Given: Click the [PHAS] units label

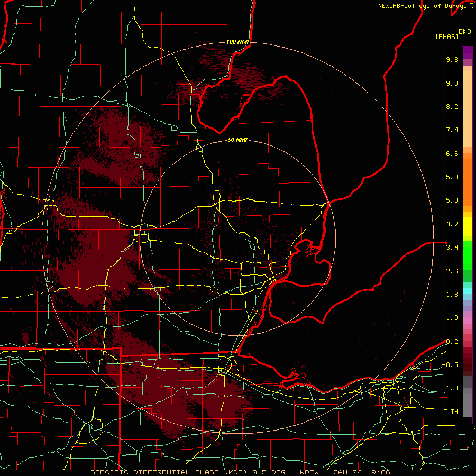Looking at the screenshot, I should coord(447,36).
